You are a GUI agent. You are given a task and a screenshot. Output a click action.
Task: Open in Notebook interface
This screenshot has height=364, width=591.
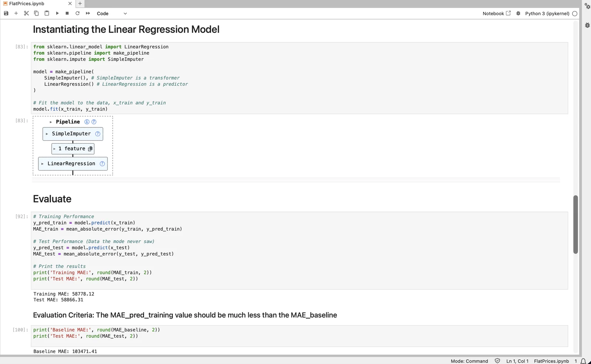click(x=496, y=13)
